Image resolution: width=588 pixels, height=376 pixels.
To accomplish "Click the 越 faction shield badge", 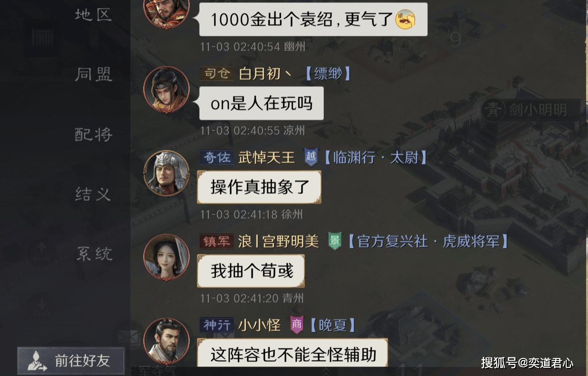I will coord(311,157).
